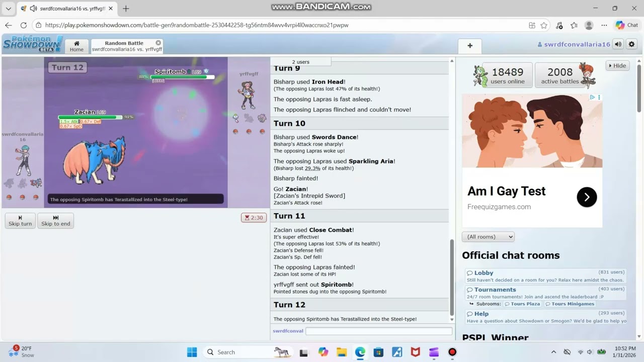Close the browser battle tab
Viewport: 644px width, 362px height.
tap(110, 9)
